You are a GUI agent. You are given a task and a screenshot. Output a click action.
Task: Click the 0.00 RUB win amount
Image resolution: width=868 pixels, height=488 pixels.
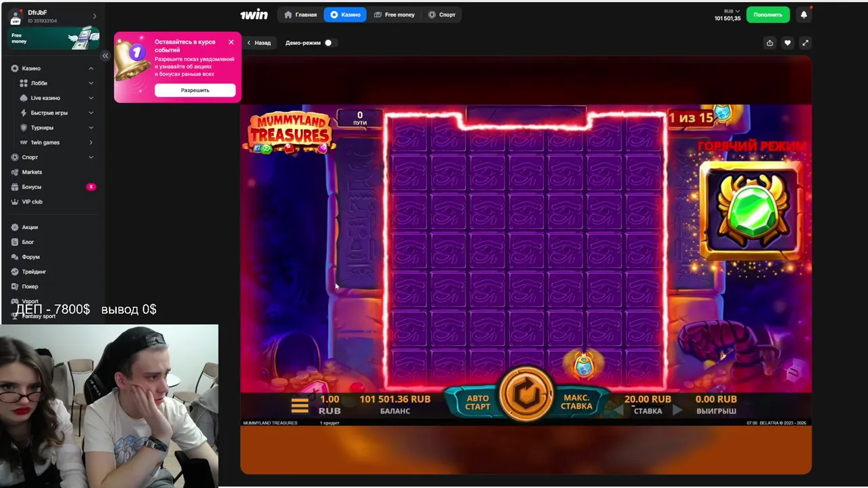pos(716,399)
